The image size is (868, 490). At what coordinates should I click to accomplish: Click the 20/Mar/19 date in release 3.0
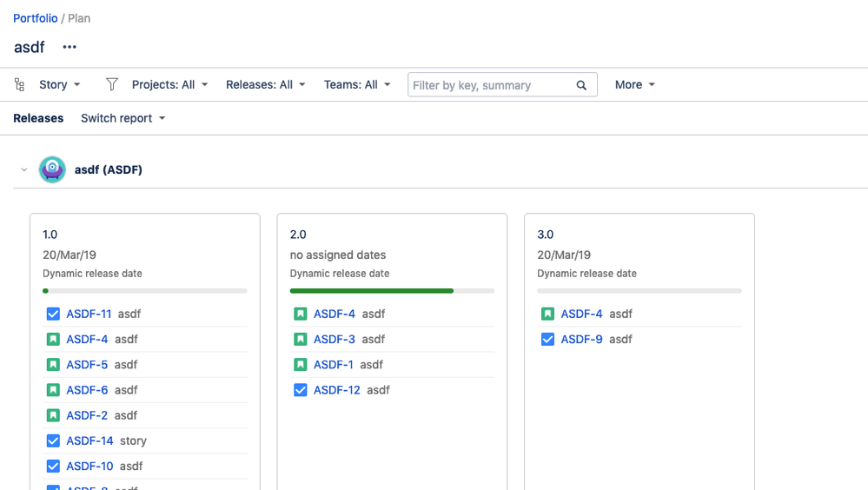(564, 255)
